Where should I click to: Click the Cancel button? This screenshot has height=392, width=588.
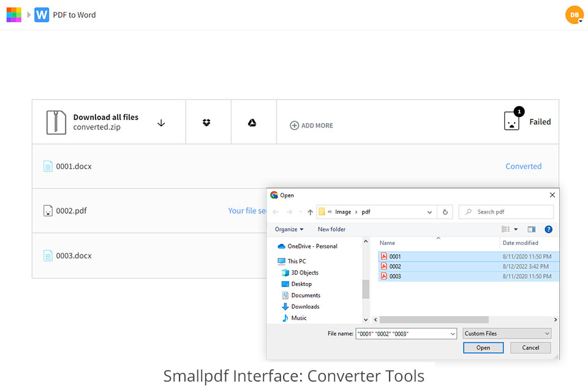click(x=530, y=348)
